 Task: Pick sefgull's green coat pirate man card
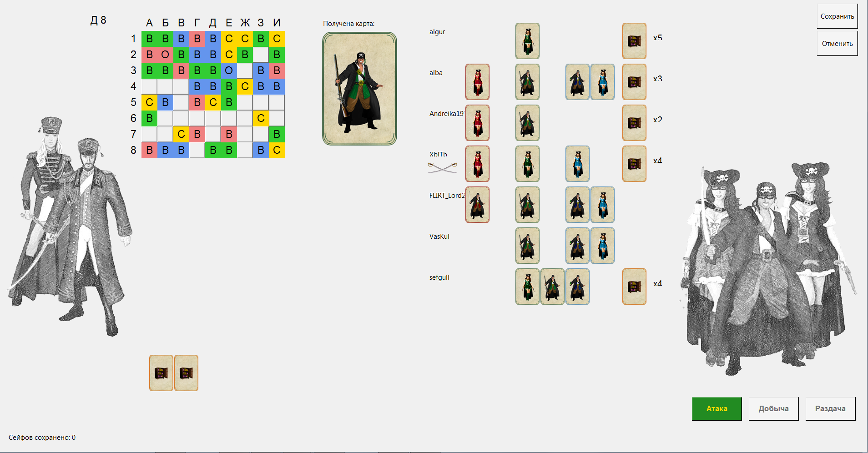(x=552, y=287)
